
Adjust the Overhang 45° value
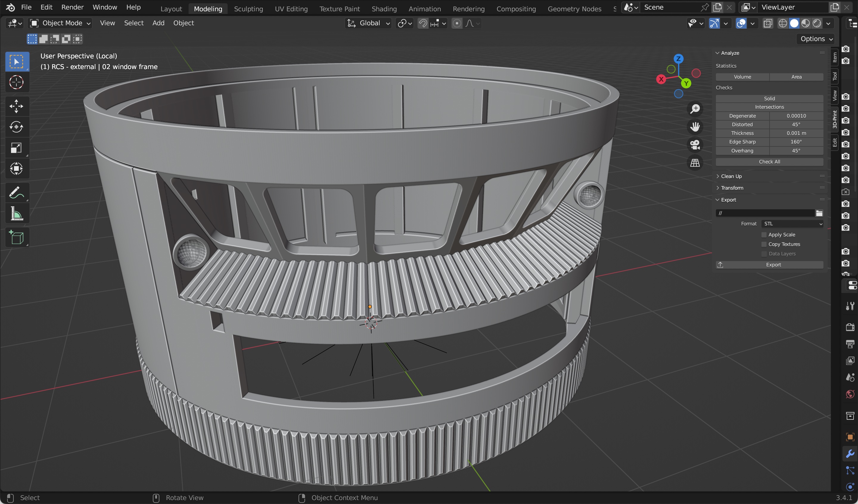click(x=796, y=151)
